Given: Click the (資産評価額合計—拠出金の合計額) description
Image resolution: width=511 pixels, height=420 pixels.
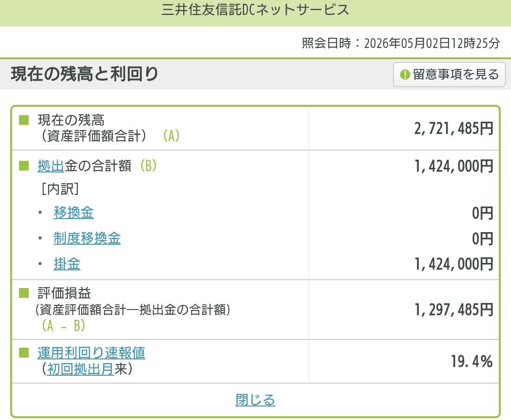Looking at the screenshot, I should pyautogui.click(x=132, y=310).
